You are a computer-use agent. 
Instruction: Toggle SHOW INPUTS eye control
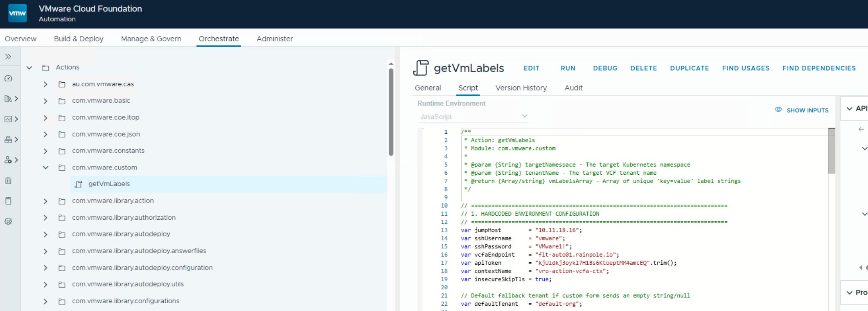801,110
